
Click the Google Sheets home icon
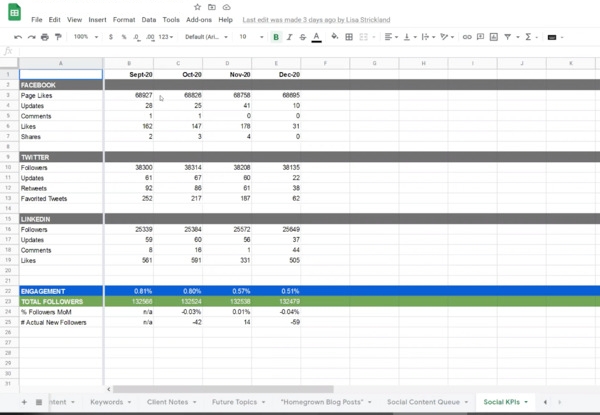coord(14,12)
